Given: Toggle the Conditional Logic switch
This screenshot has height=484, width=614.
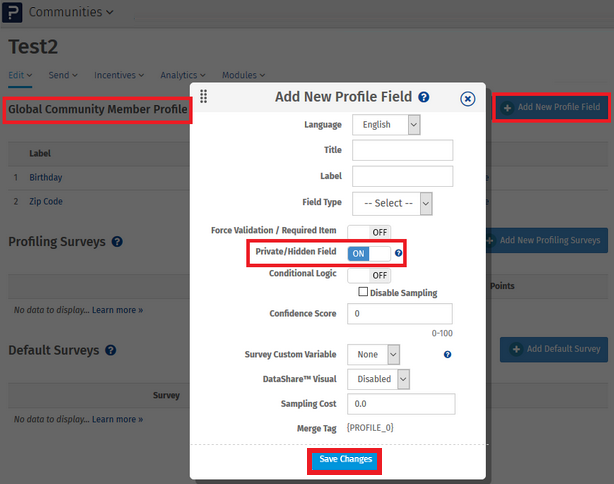Looking at the screenshot, I should coord(369,275).
